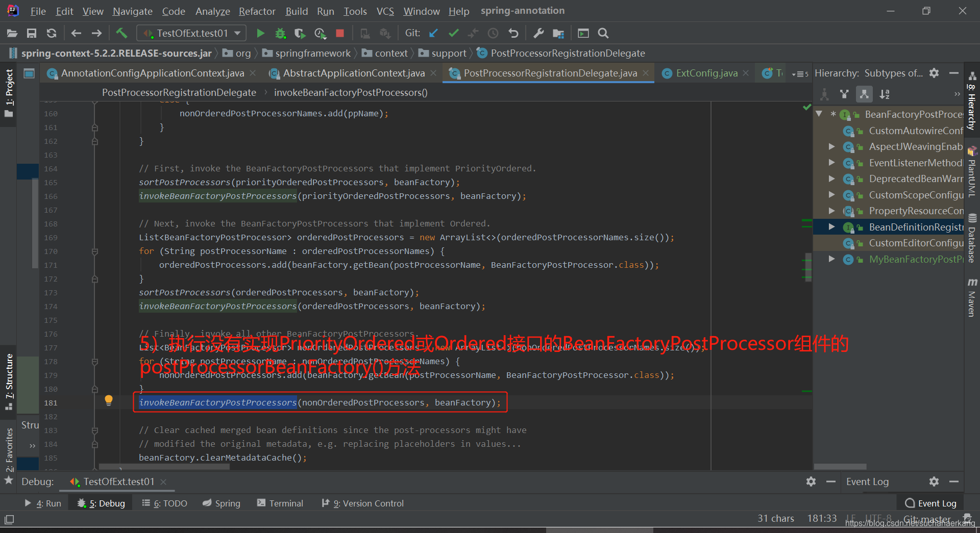Click the Debug panel gear settings icon
980x533 pixels.
(x=811, y=481)
